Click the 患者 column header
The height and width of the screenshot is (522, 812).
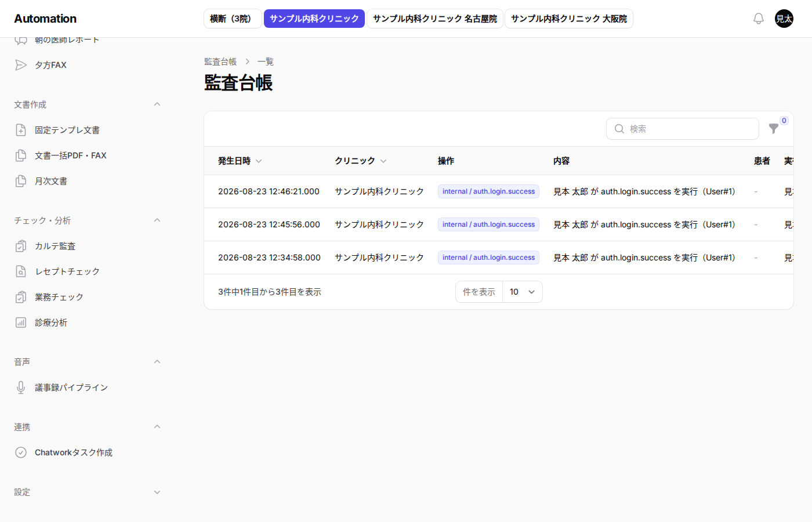pos(762,161)
